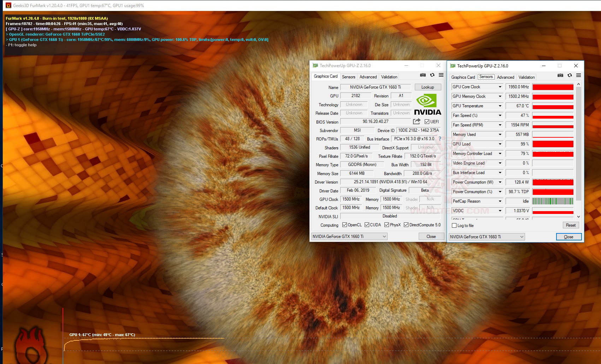Viewport: 601px width, 364px height.
Task: Click GPU Load red graph bar
Action: point(553,144)
